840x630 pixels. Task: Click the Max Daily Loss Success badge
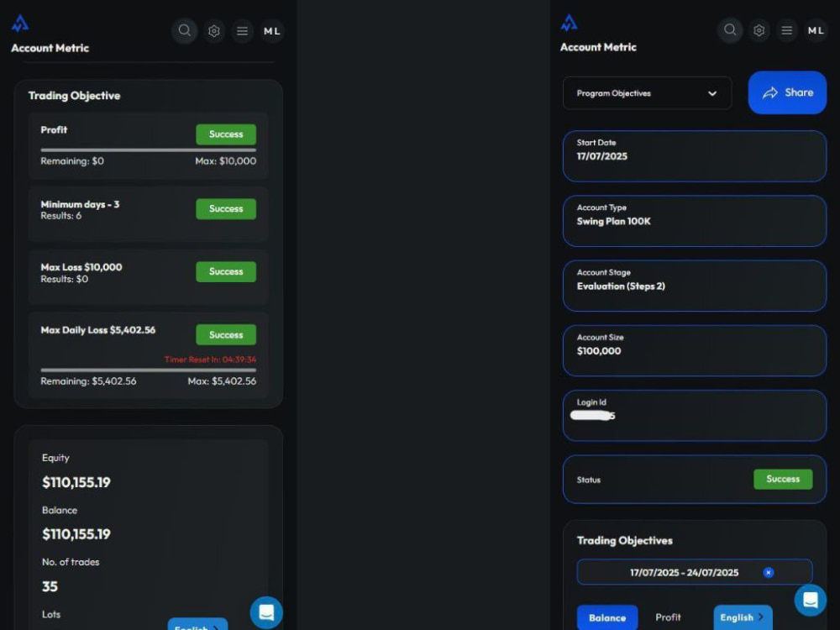pyautogui.click(x=225, y=335)
